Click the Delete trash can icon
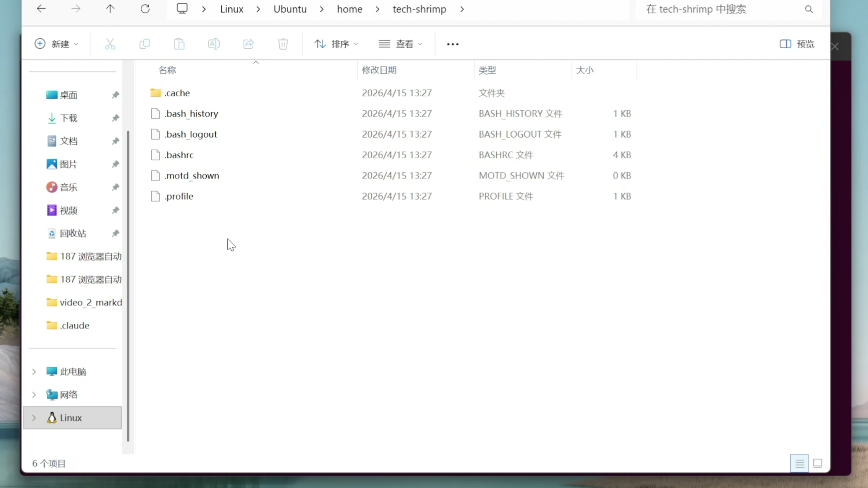Viewport: 868px width, 488px height. (283, 44)
